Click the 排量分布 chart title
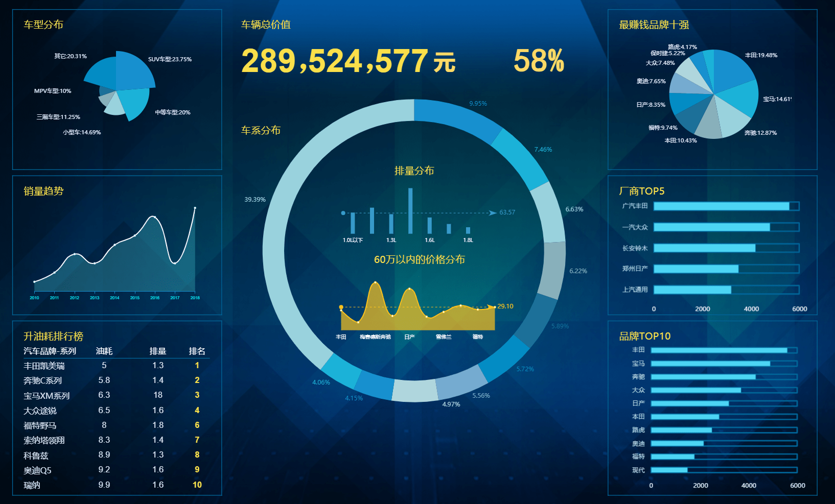 tap(414, 171)
